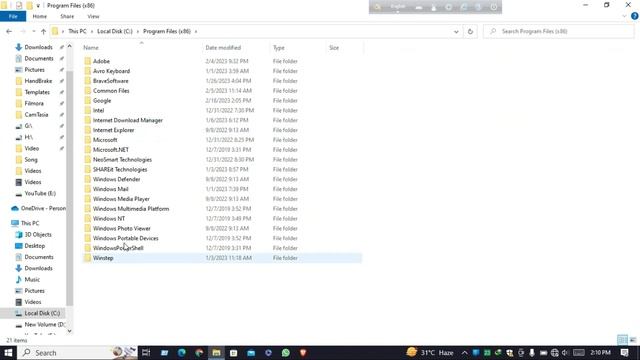Open YouTube (E:) drive in sidebar
The image size is (640, 360).
coord(40,193)
